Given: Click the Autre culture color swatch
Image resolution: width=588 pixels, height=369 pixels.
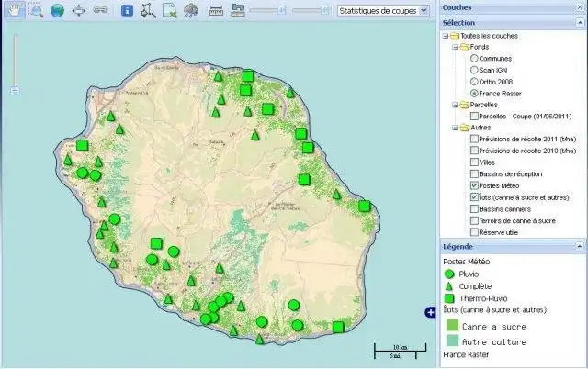Looking at the screenshot, I should (x=453, y=341).
